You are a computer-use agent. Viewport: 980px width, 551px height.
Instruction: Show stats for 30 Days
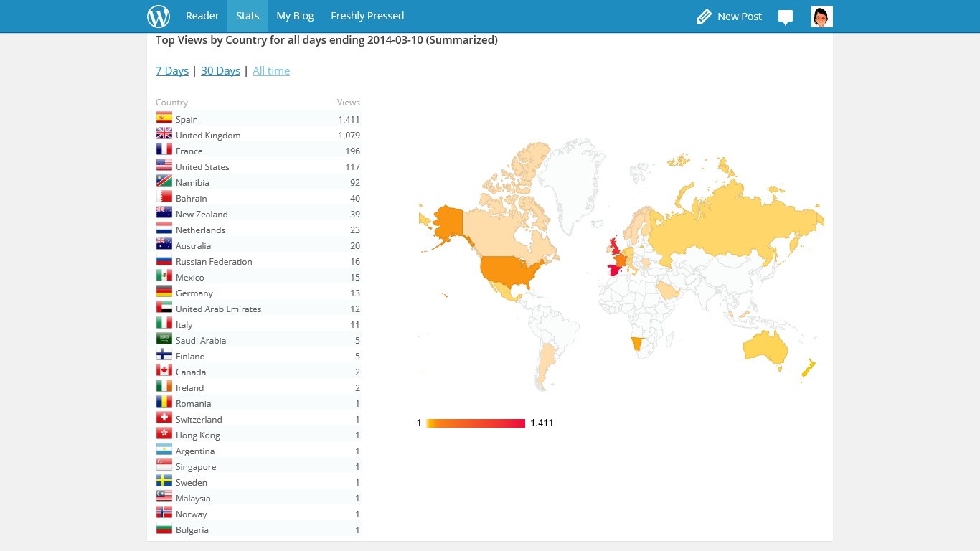[220, 71]
